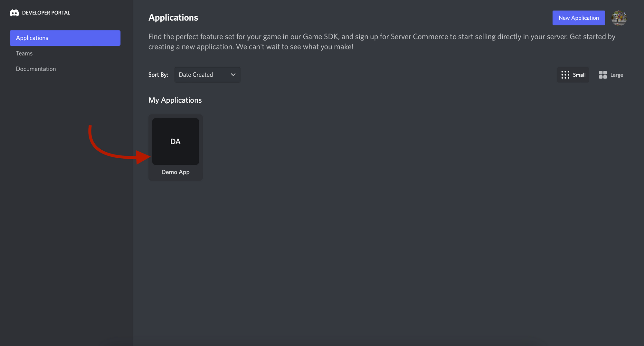Viewport: 644px width, 346px height.
Task: Click the My Applications heading
Action: [175, 100]
